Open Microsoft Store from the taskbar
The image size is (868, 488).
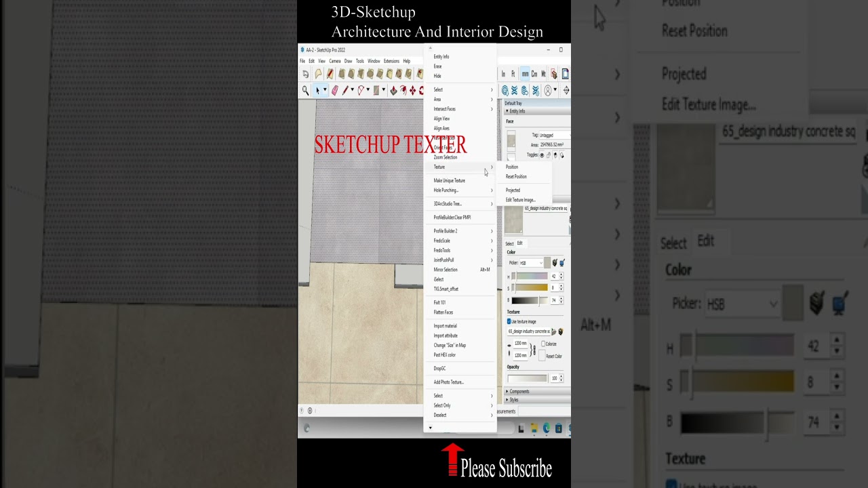click(558, 428)
